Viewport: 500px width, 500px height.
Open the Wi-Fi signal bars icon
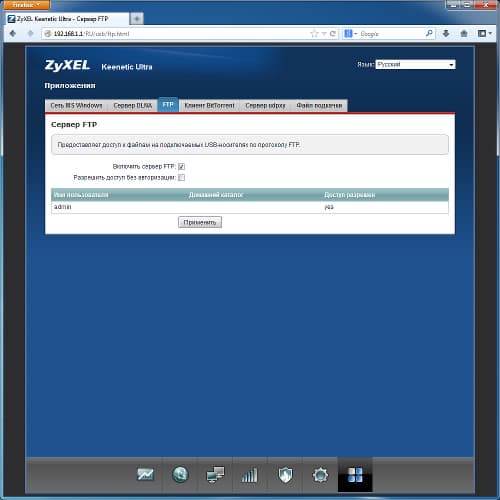(x=250, y=475)
